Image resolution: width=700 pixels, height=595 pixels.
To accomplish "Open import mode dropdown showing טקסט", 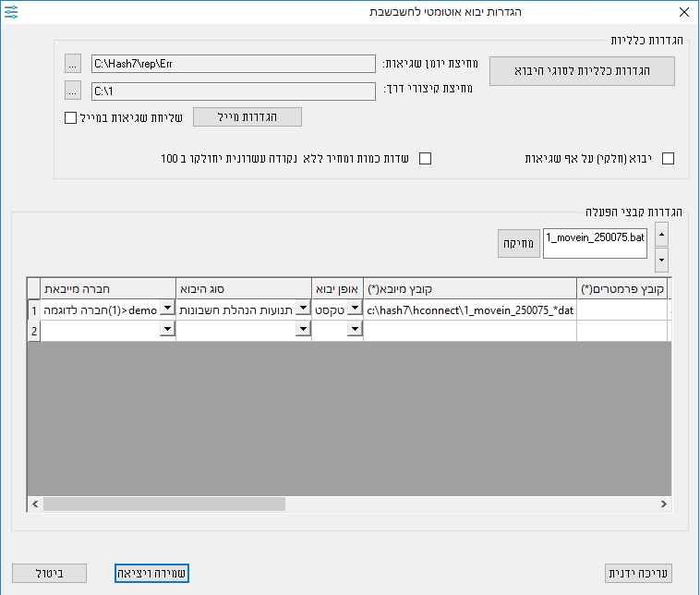I will [355, 308].
